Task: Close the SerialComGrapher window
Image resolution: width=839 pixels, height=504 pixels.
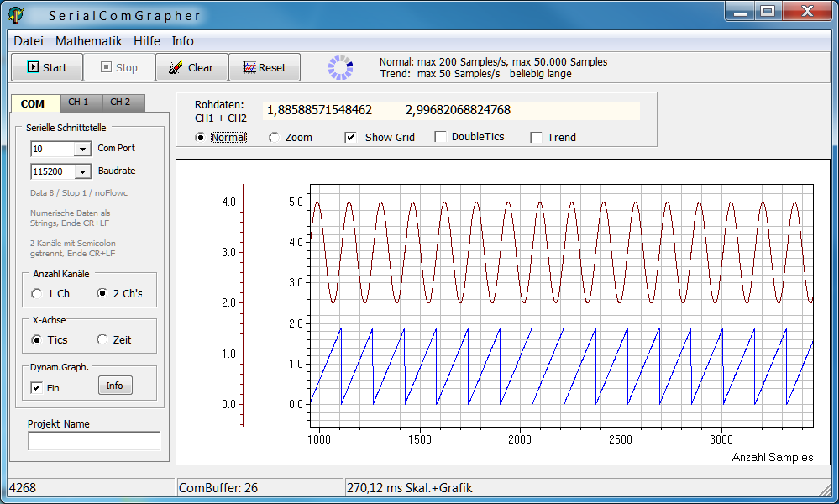Action: (x=807, y=11)
